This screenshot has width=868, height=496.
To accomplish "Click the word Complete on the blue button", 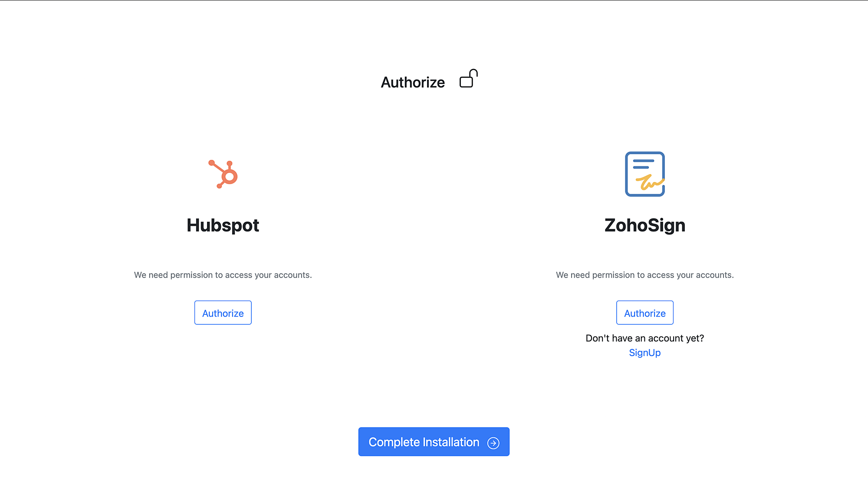I will coord(394,442).
